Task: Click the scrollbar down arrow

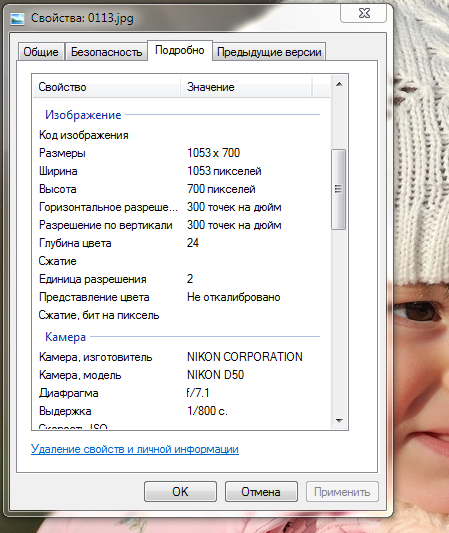Action: [x=339, y=420]
